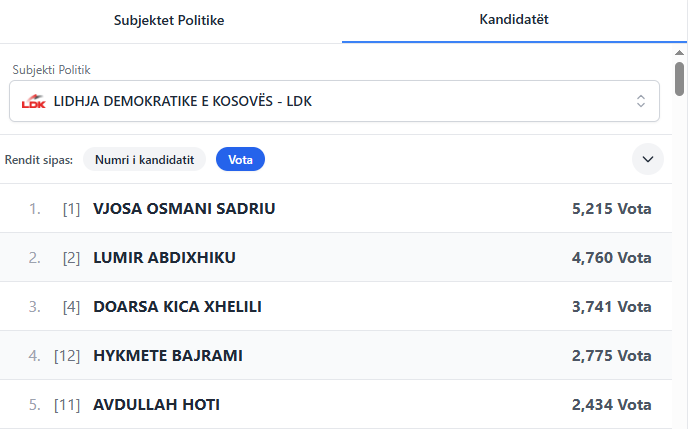Click the scrollbar up arrow

(679, 53)
